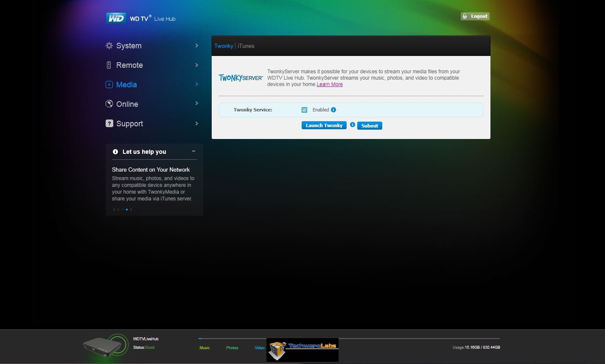Click the info icon beside Enabled
This screenshot has width=605, height=364.
(x=333, y=110)
